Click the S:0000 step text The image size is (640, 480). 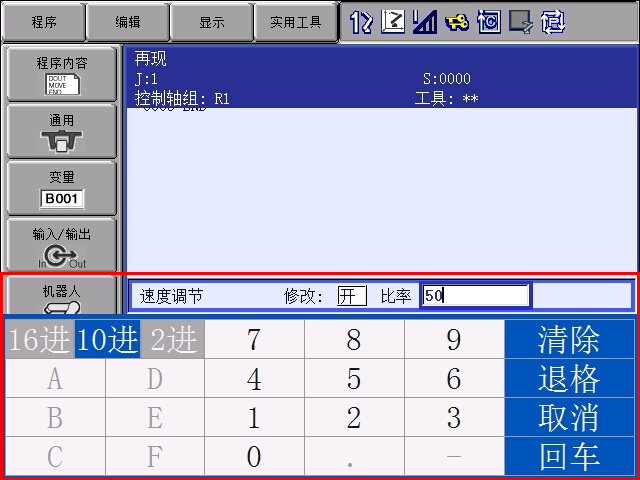pyautogui.click(x=447, y=78)
